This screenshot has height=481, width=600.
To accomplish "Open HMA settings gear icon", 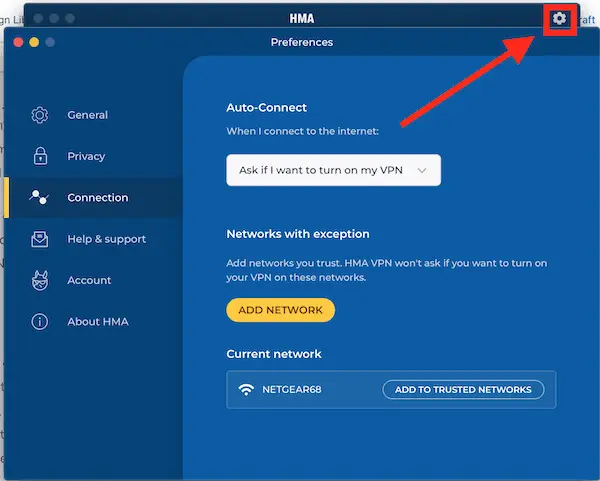I will [x=559, y=18].
